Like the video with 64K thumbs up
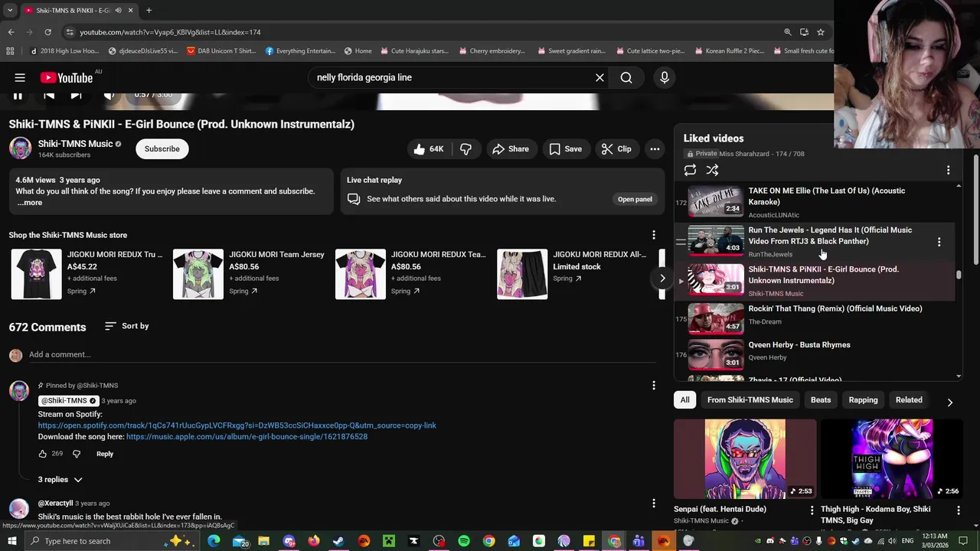Image resolution: width=980 pixels, height=551 pixels. pos(429,149)
